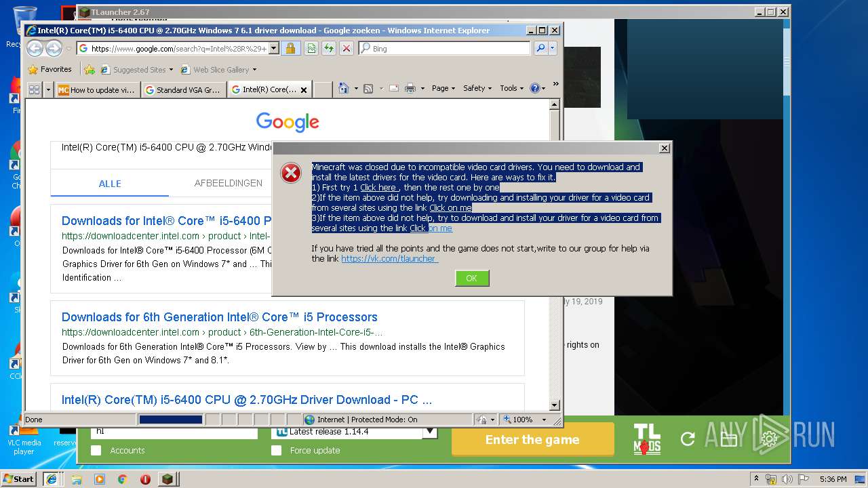This screenshot has width=868, height=488.
Task: Switch to the How to update vi... tab
Action: click(98, 89)
